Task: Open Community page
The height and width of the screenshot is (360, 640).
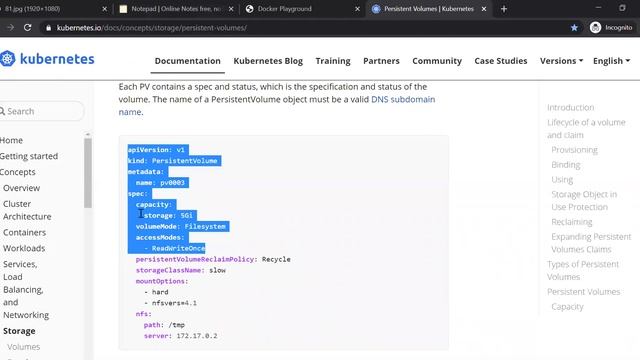Action: (437, 61)
